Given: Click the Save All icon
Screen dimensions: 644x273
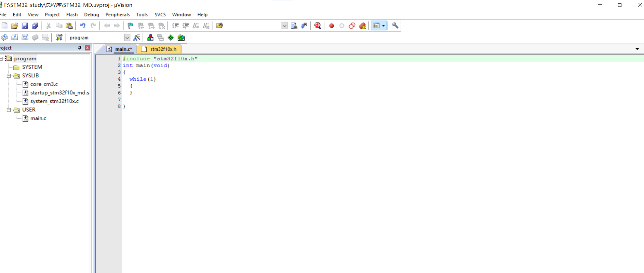Looking at the screenshot, I should coord(35,26).
